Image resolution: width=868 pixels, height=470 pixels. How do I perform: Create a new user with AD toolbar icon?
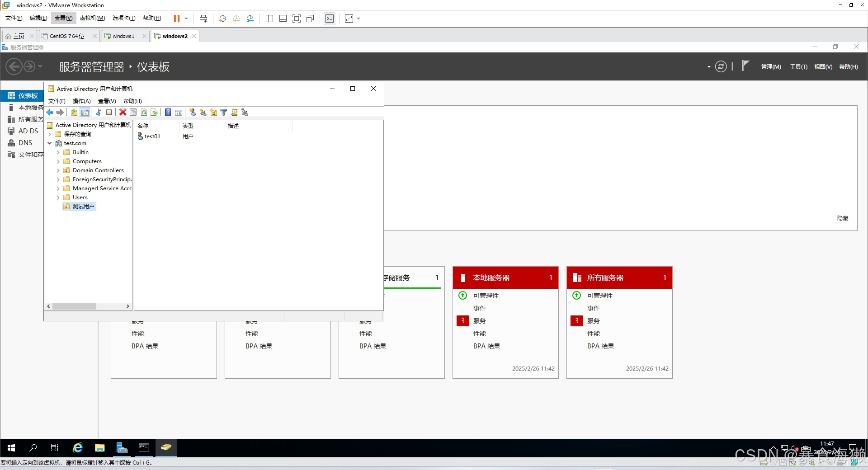pyautogui.click(x=192, y=112)
